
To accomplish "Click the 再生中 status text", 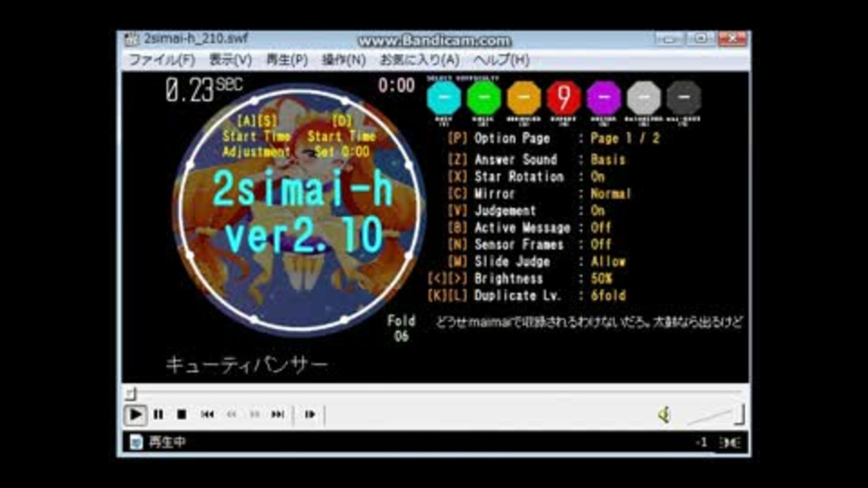I will 167,442.
